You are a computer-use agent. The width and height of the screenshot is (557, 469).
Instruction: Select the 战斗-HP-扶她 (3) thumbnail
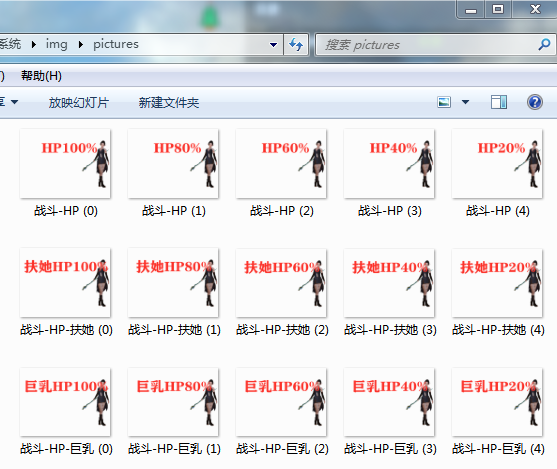(389, 283)
